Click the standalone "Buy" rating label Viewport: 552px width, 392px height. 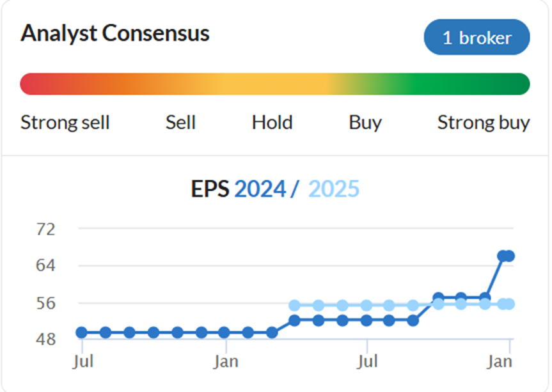tap(365, 123)
